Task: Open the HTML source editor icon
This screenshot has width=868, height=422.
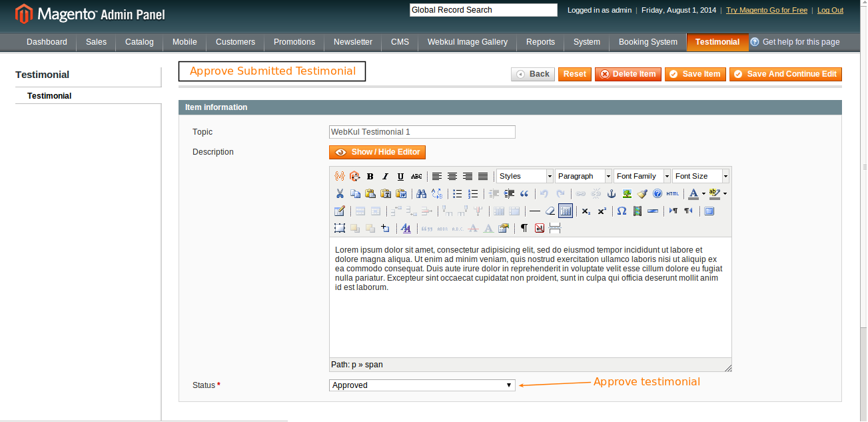Action: point(673,193)
